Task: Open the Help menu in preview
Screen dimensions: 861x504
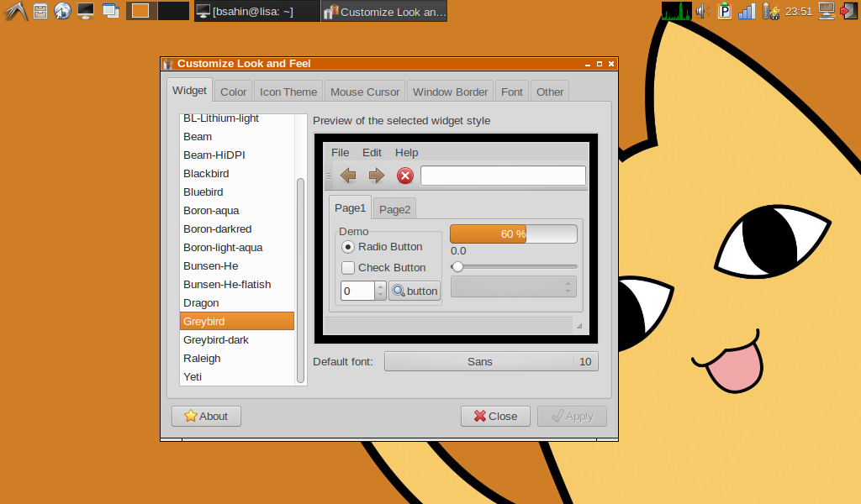Action: coord(406,153)
